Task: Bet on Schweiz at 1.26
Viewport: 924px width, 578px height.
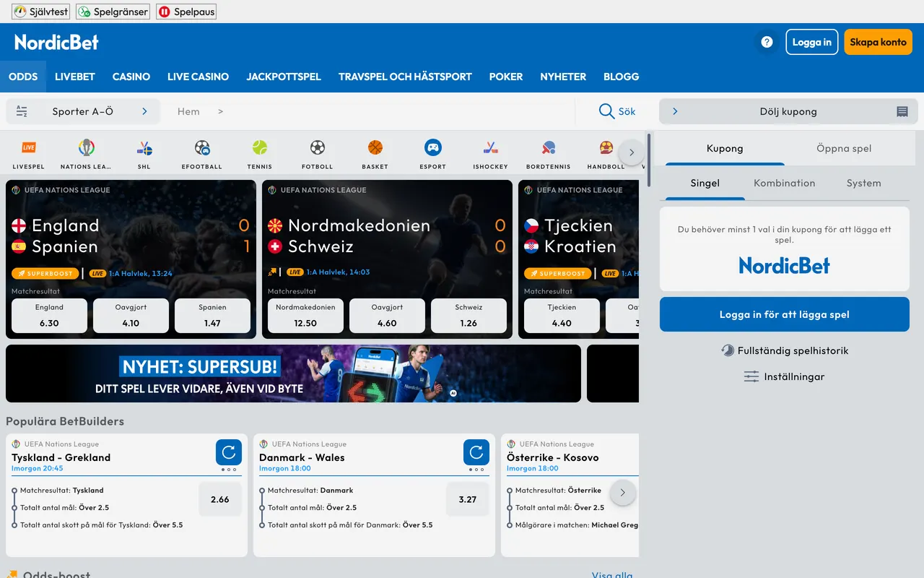Action: (x=468, y=316)
